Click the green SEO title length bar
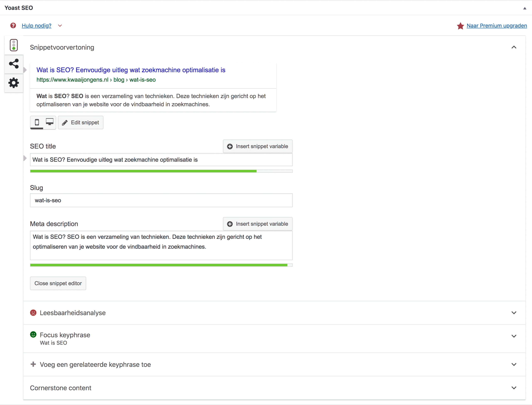Image resolution: width=532 pixels, height=405 pixels. point(145,171)
